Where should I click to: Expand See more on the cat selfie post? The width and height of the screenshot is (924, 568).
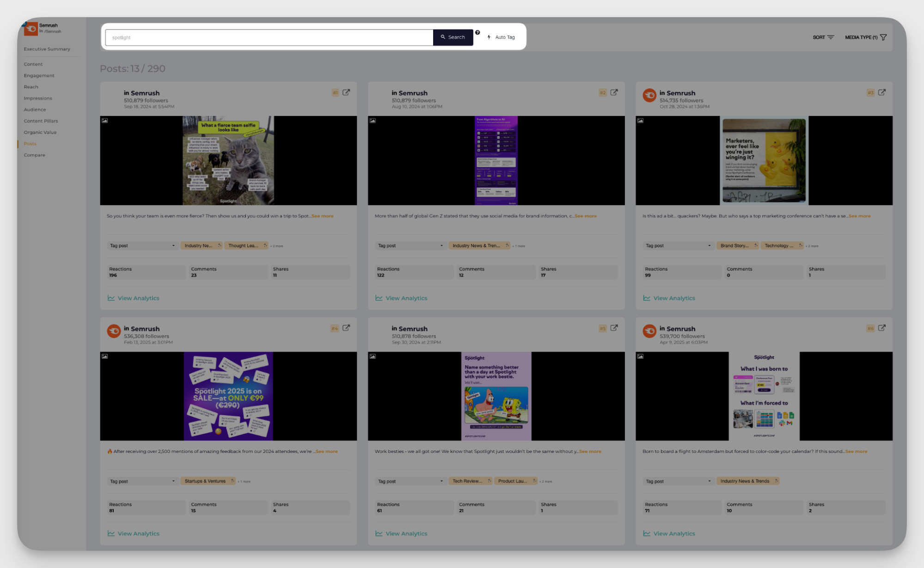323,216
